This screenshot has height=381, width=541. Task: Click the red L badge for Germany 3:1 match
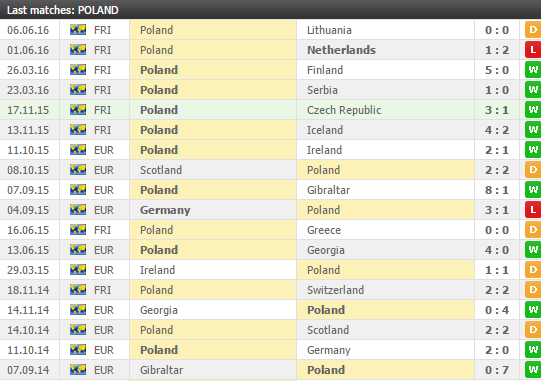point(533,210)
